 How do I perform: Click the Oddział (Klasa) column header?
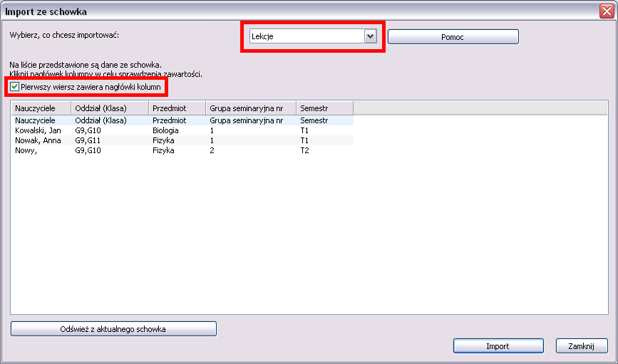[x=109, y=108]
